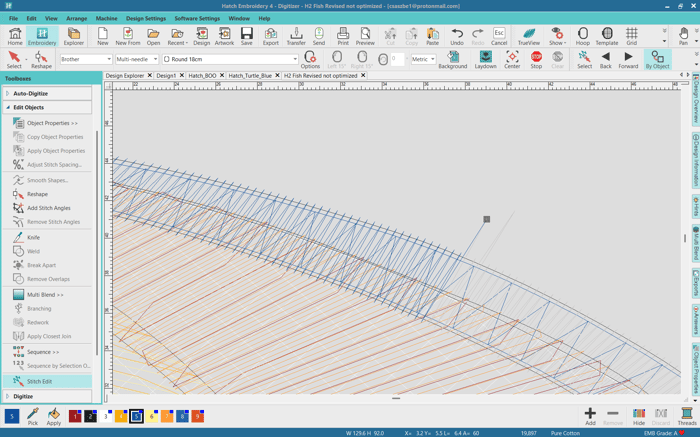Open hoop Options
The image size is (700, 437).
pyautogui.click(x=310, y=59)
